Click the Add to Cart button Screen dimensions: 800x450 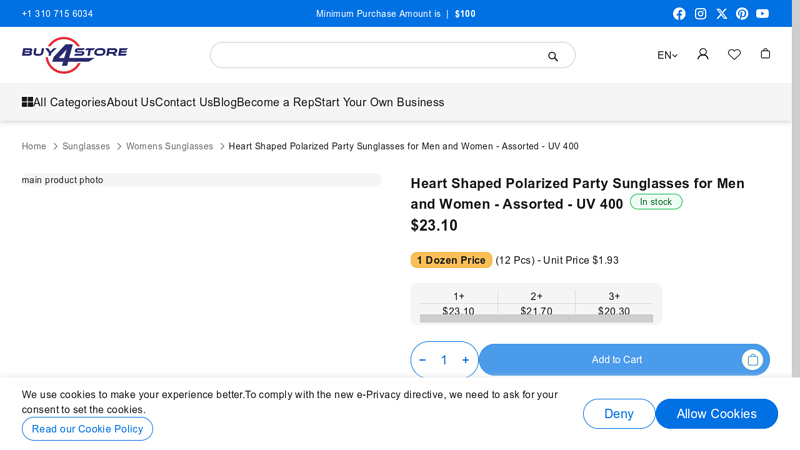[x=616, y=360]
